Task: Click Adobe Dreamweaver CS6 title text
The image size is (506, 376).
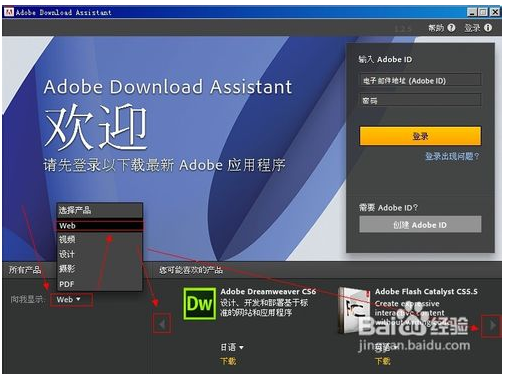Action: coord(268,291)
